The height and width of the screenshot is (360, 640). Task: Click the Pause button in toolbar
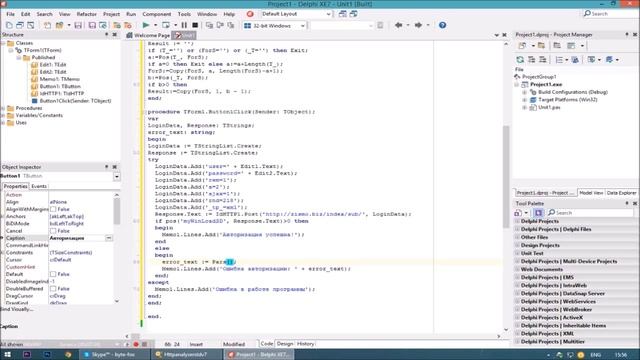tap(184, 25)
